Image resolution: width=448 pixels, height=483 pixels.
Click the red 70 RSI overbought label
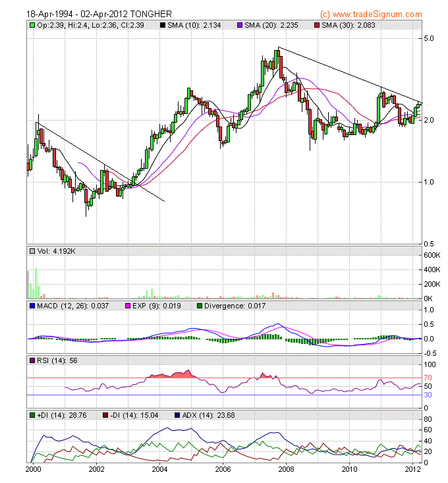(428, 378)
